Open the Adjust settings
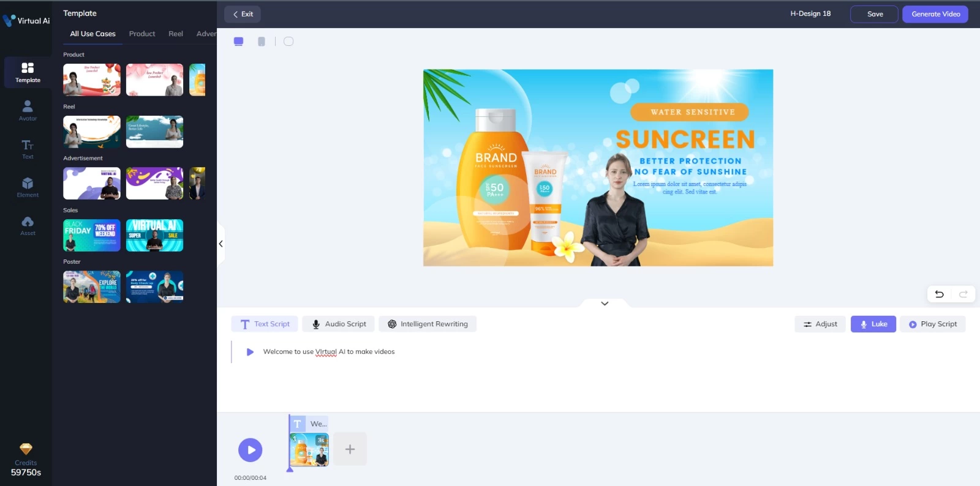This screenshot has height=486, width=980. [820, 324]
